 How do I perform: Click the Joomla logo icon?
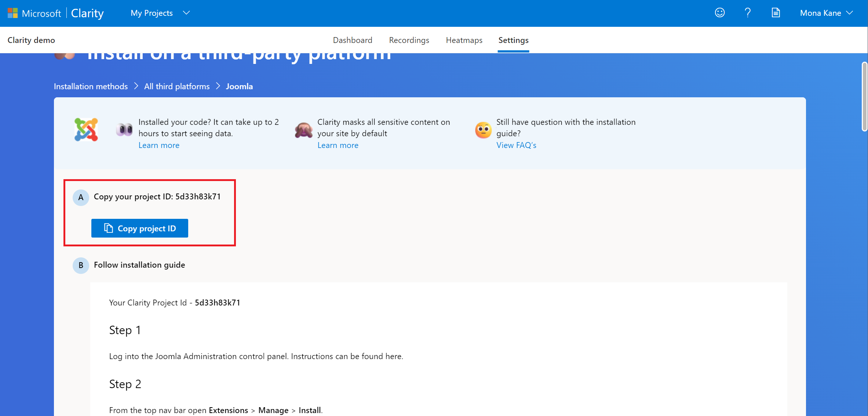pos(86,129)
